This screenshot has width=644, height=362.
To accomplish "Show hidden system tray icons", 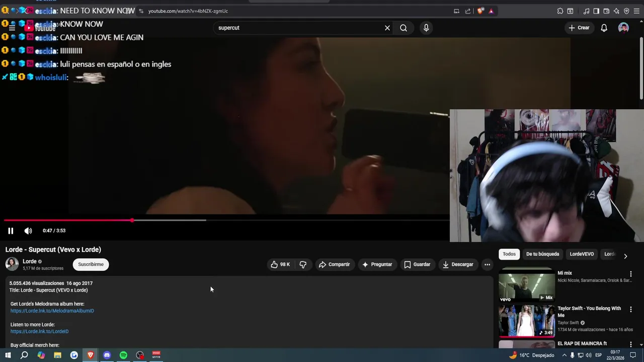I will 564,355.
